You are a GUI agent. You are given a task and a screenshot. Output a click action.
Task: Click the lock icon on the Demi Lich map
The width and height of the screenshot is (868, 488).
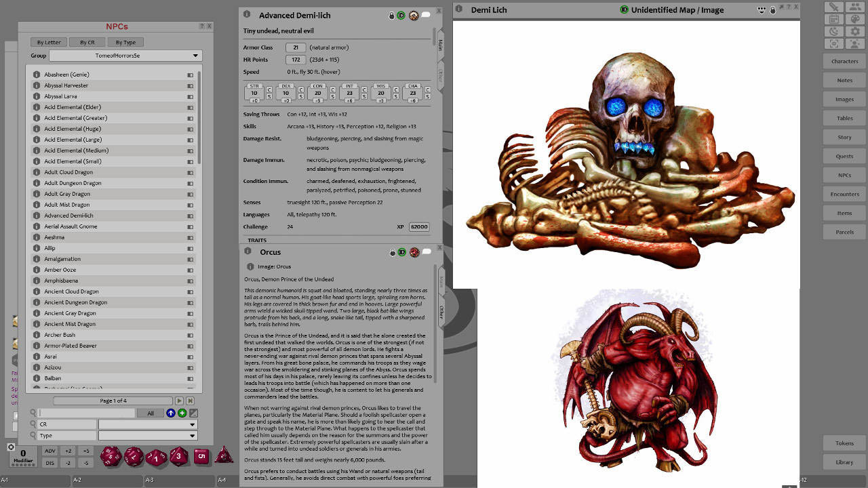point(773,9)
